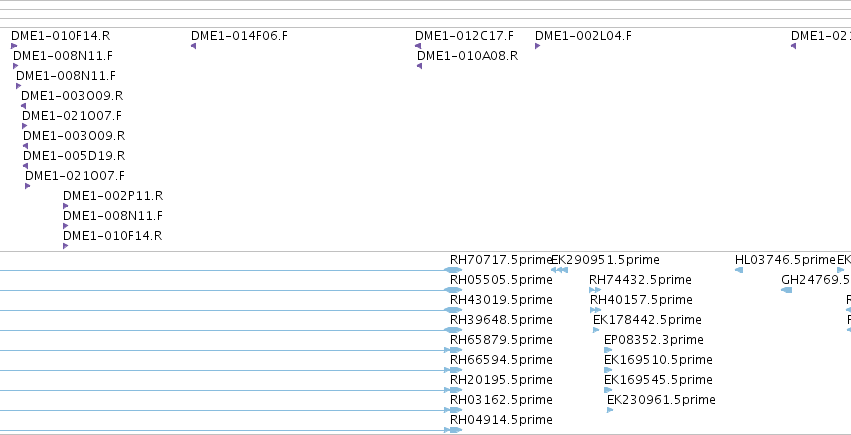
Task: Select the EST glyph below RH20195.5prime
Action: pos(453,390)
